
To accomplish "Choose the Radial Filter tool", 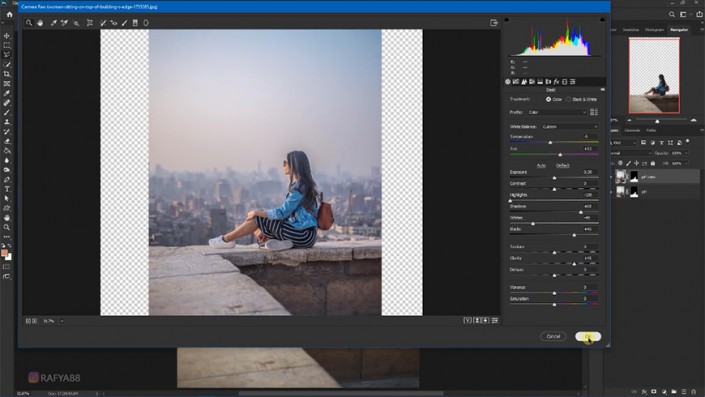I will (x=146, y=23).
